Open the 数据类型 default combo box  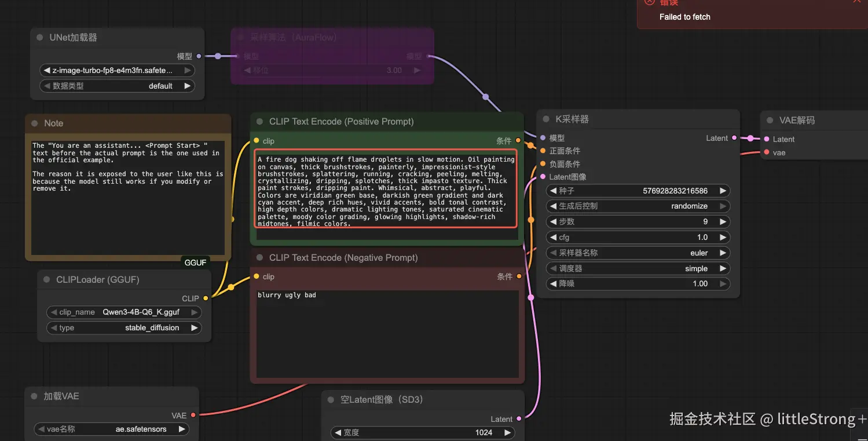coord(117,86)
